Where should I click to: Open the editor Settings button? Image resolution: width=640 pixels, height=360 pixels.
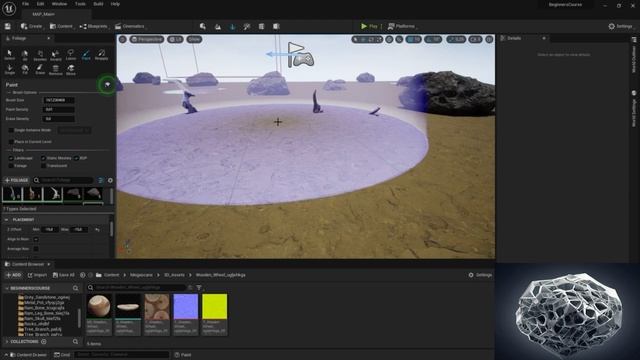pos(620,26)
